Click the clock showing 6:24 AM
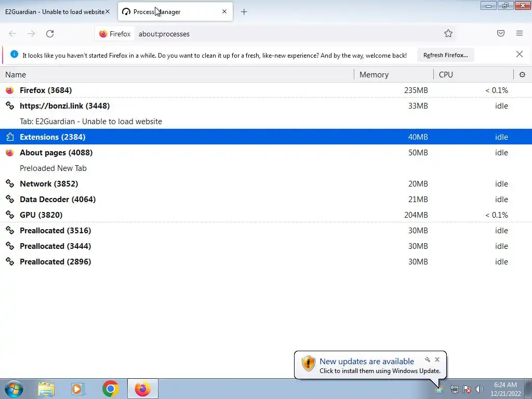532x399 pixels. tap(506, 389)
